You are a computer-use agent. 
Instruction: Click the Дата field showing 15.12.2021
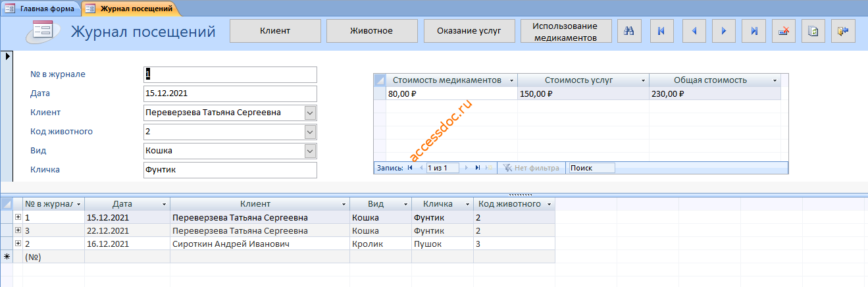point(230,93)
